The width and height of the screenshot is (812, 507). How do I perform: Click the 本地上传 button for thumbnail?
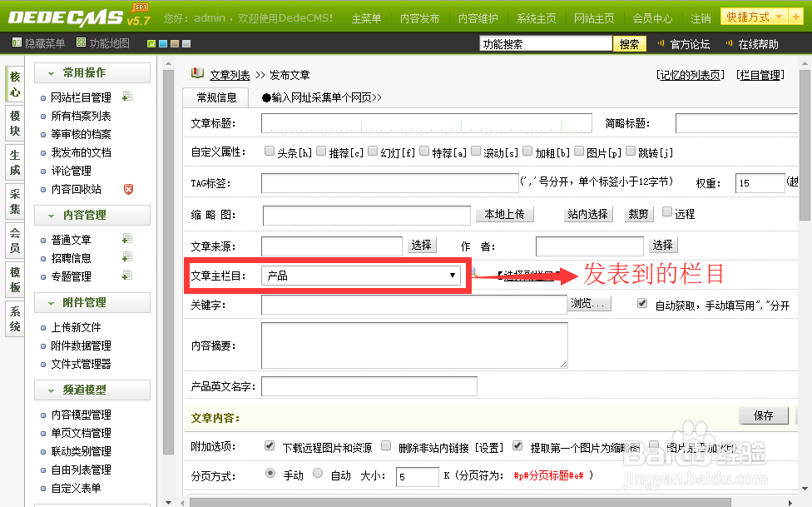505,214
